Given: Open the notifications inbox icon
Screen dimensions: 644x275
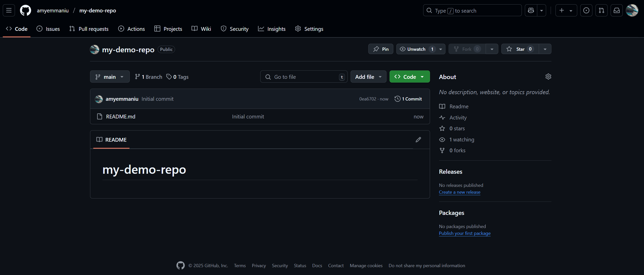Looking at the screenshot, I should pyautogui.click(x=617, y=10).
